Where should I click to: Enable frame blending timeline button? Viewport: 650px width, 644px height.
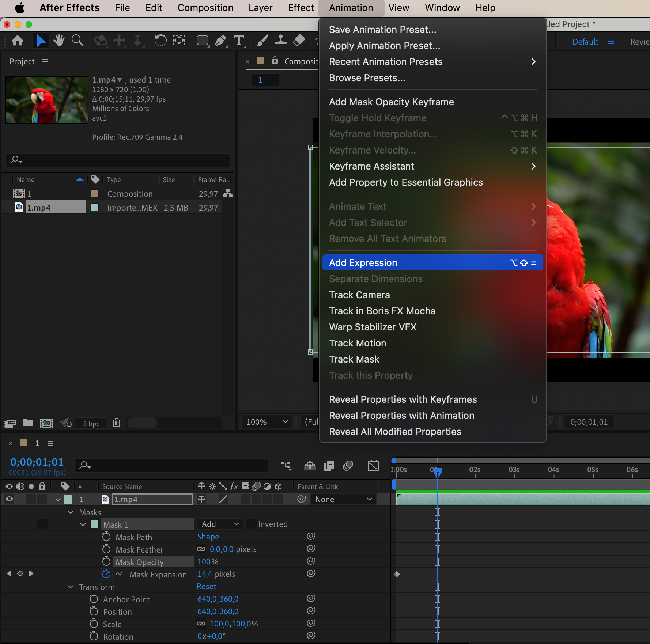pos(329,465)
